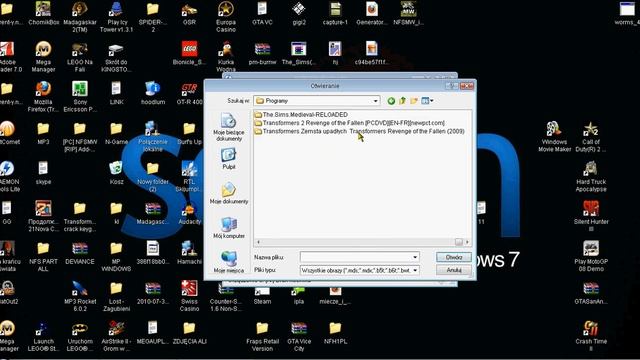Select Fraps Retail Version folder
Viewport: 640px width, 360px height.
click(x=262, y=336)
